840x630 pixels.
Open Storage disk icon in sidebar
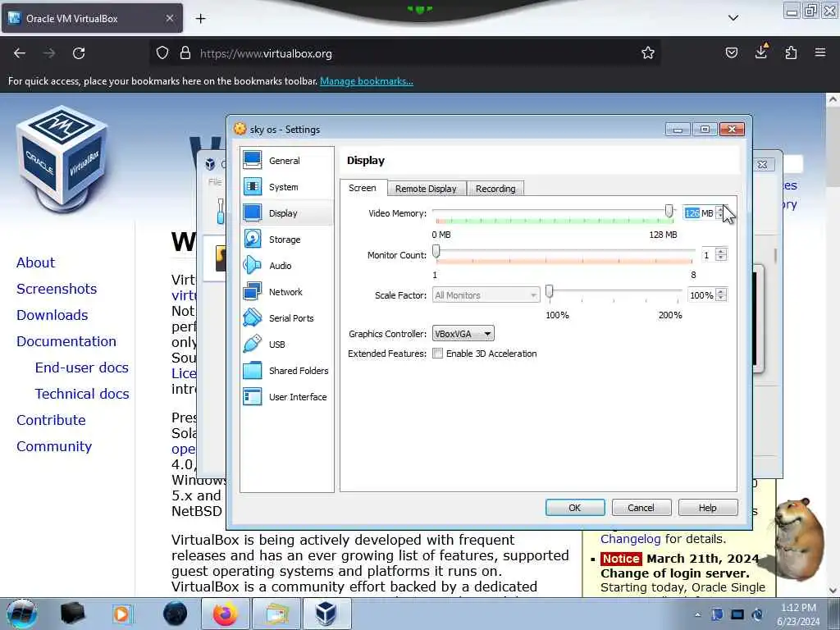click(x=253, y=239)
